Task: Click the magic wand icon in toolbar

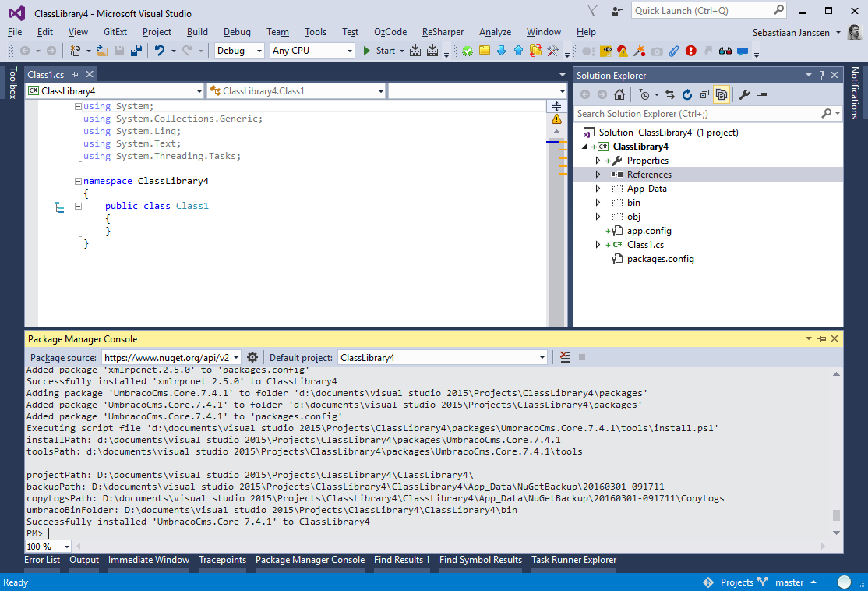Action: pyautogui.click(x=640, y=51)
